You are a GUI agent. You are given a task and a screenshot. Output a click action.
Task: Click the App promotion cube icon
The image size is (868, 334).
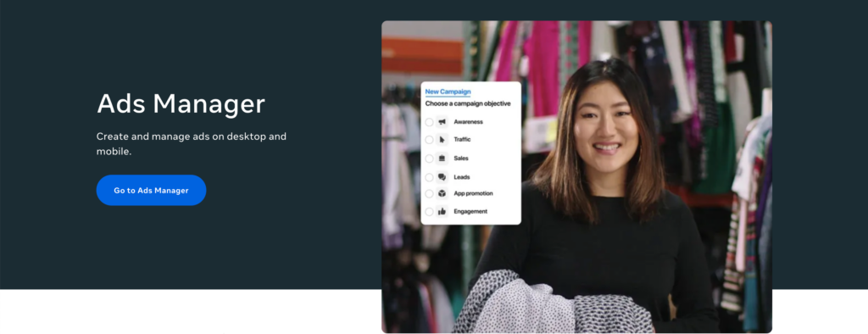coord(442,194)
